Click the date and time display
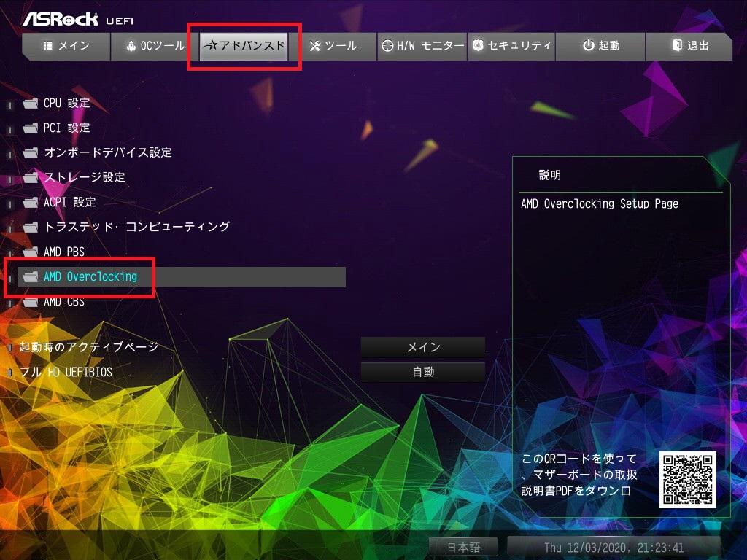Screen dimensions: 747x560 point(614,548)
